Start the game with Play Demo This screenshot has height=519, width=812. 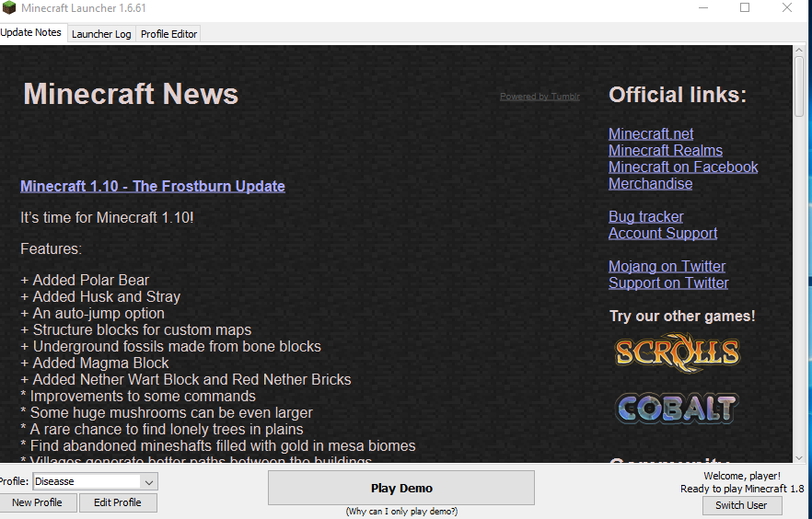tap(401, 488)
